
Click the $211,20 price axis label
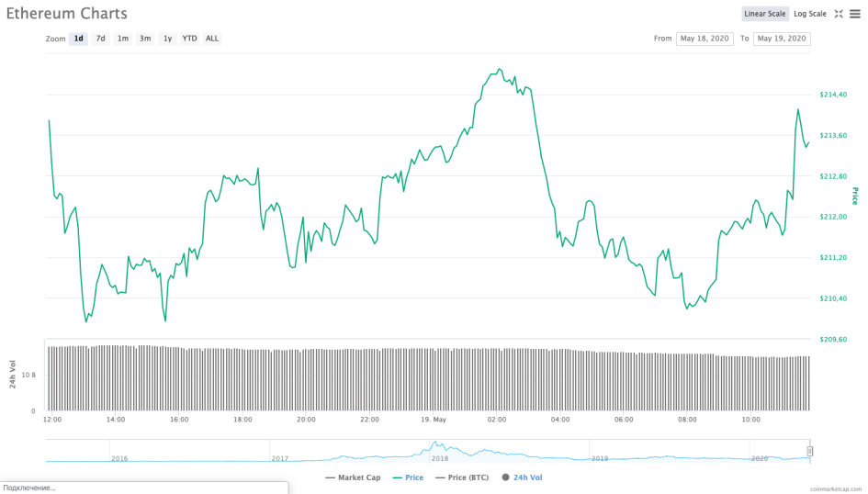pyautogui.click(x=833, y=258)
